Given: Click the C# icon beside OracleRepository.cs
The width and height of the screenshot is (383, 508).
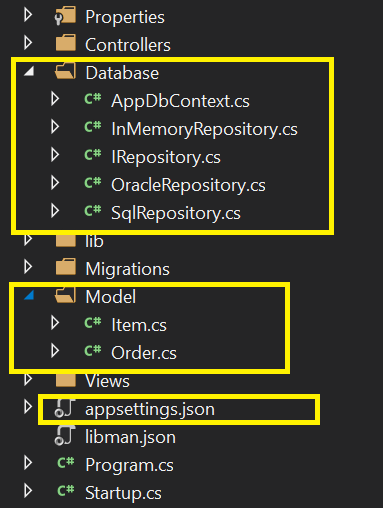Looking at the screenshot, I should pos(92,183).
